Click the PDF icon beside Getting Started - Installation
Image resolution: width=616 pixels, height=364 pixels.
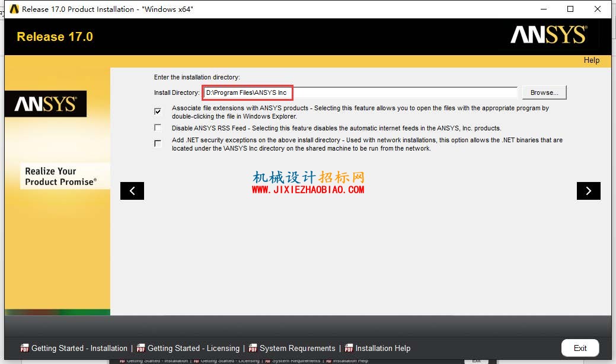[24, 349]
